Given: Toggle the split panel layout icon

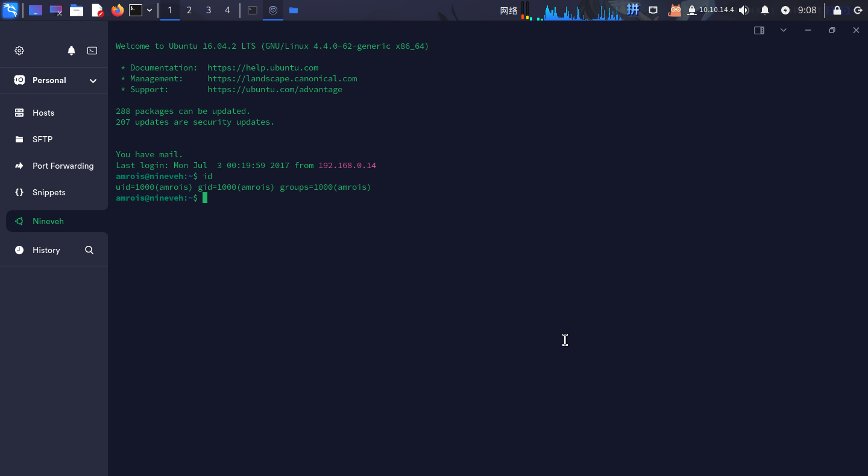Looking at the screenshot, I should [x=759, y=30].
